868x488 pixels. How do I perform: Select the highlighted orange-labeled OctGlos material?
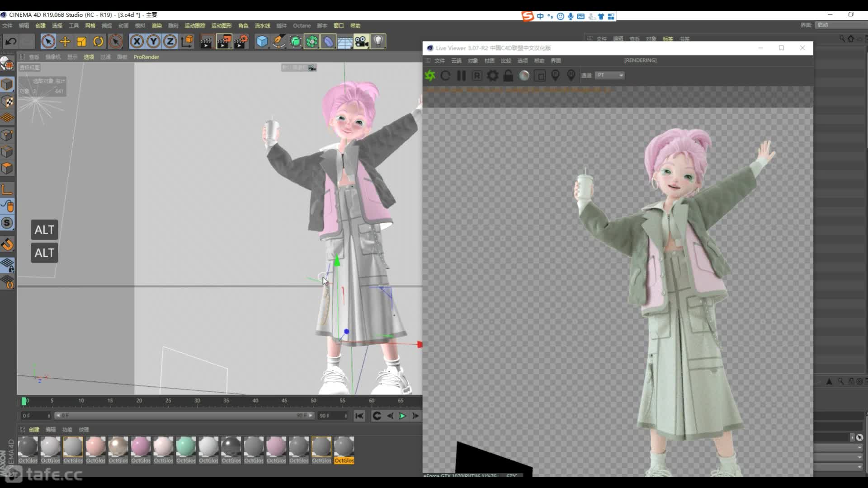(x=344, y=450)
